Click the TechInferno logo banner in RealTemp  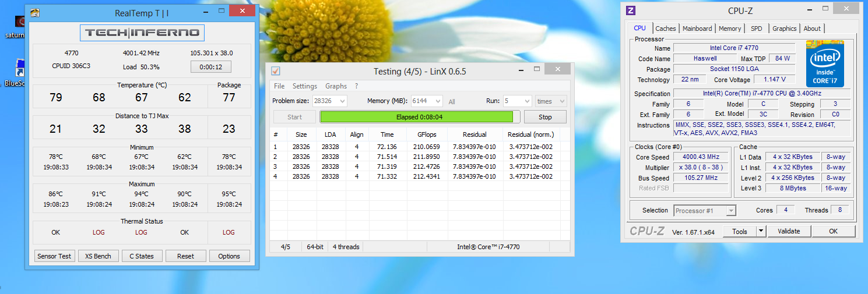142,33
